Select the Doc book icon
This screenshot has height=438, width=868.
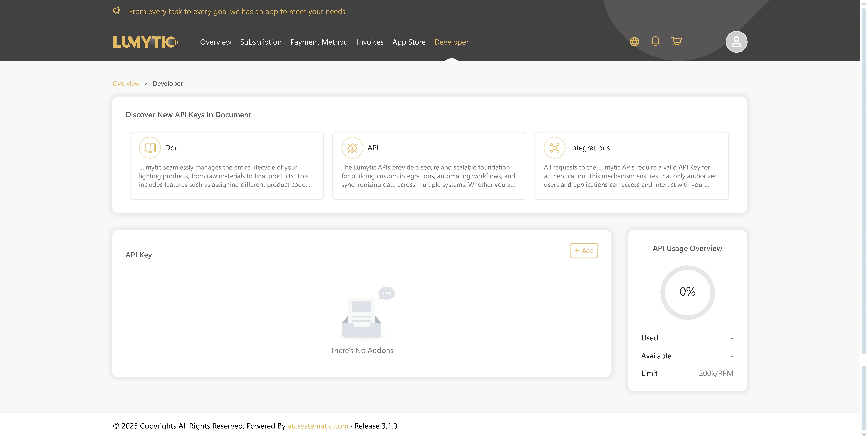150,147
